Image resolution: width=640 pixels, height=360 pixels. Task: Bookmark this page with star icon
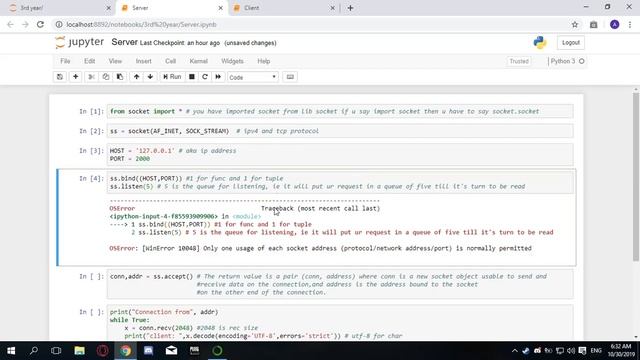coord(575,24)
